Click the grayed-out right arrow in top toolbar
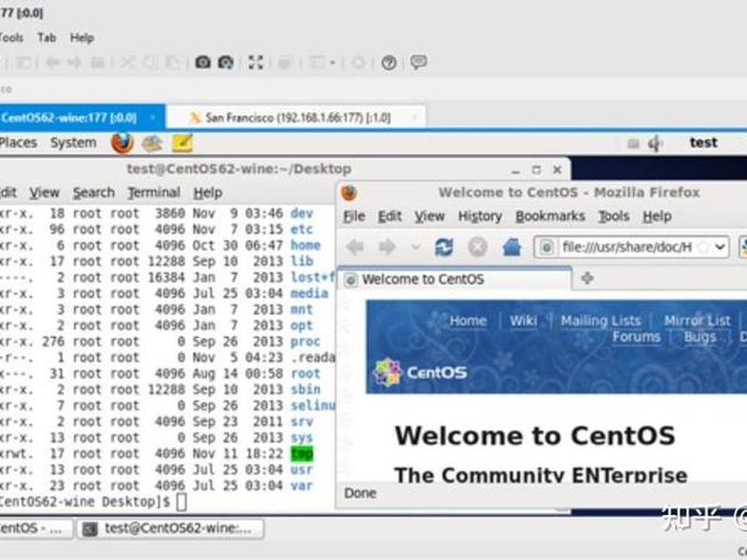Screen dimensions: 747x560 click(75, 63)
